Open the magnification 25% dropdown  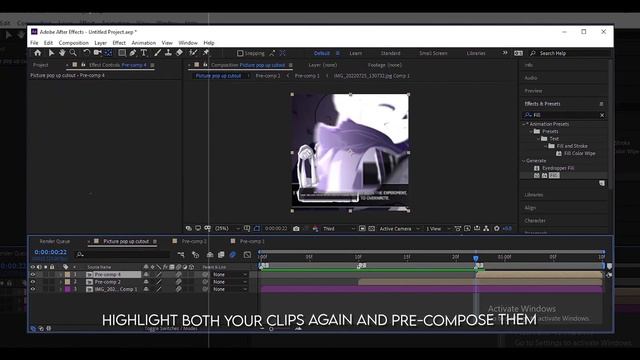point(227,229)
